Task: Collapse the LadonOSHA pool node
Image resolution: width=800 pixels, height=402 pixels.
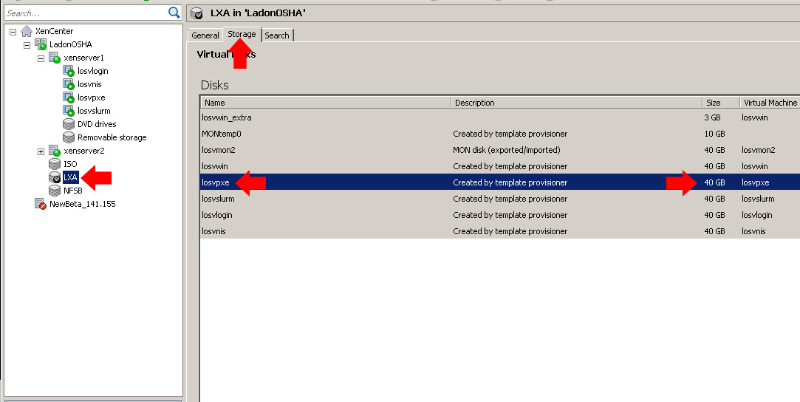Action: 26,45
